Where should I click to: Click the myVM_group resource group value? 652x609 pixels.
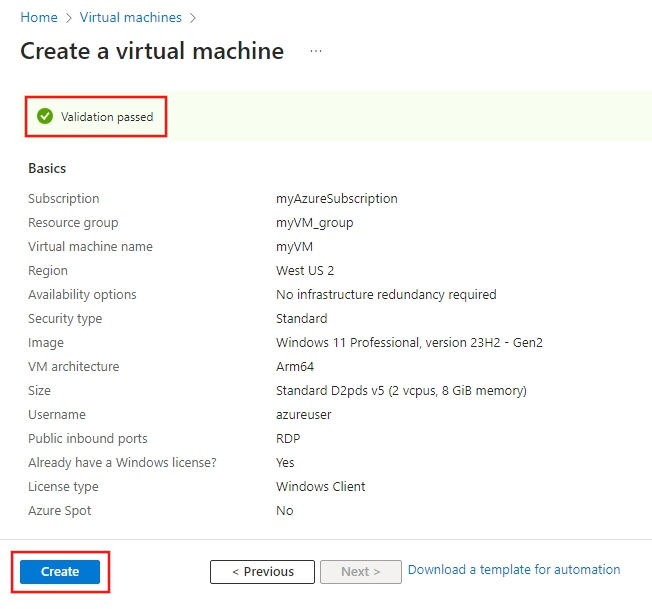click(x=314, y=223)
